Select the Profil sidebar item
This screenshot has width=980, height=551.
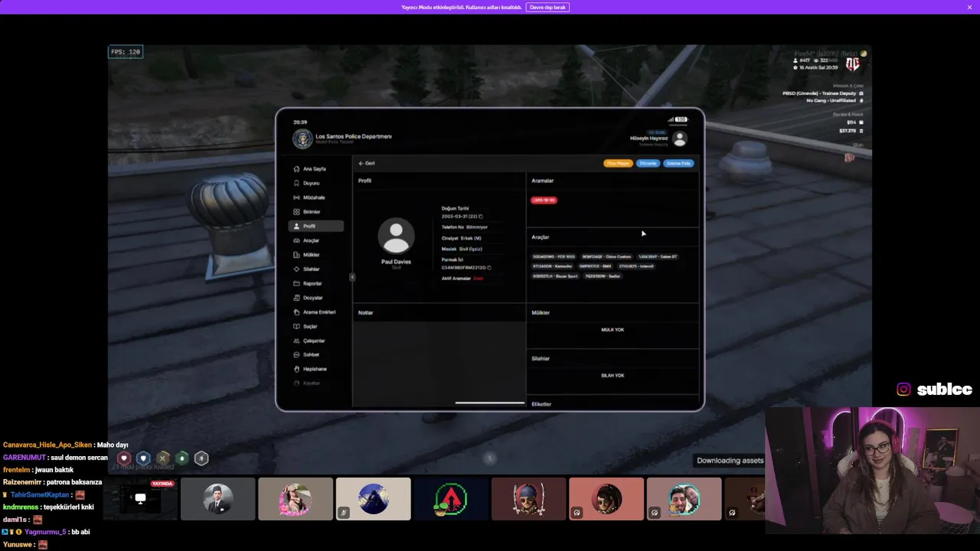click(x=316, y=226)
